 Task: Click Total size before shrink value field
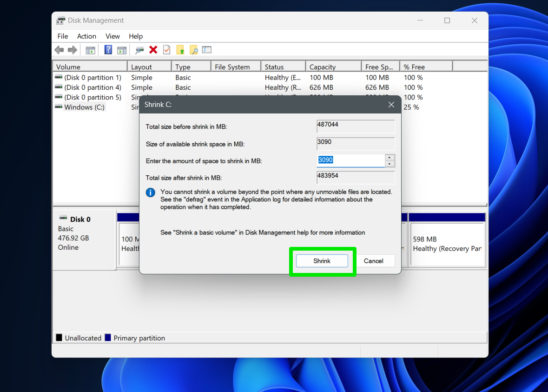coord(356,126)
